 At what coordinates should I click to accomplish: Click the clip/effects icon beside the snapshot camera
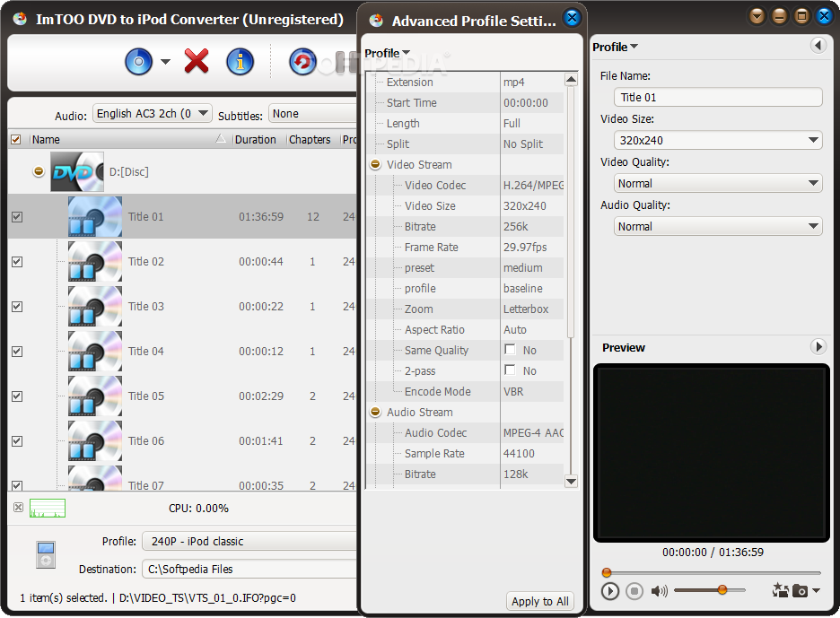tap(780, 590)
